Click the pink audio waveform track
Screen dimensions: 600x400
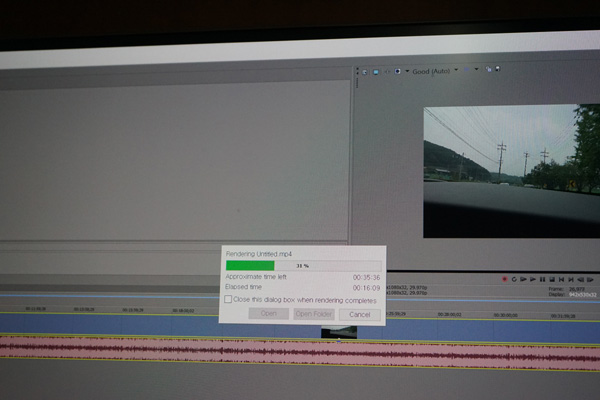[300, 352]
